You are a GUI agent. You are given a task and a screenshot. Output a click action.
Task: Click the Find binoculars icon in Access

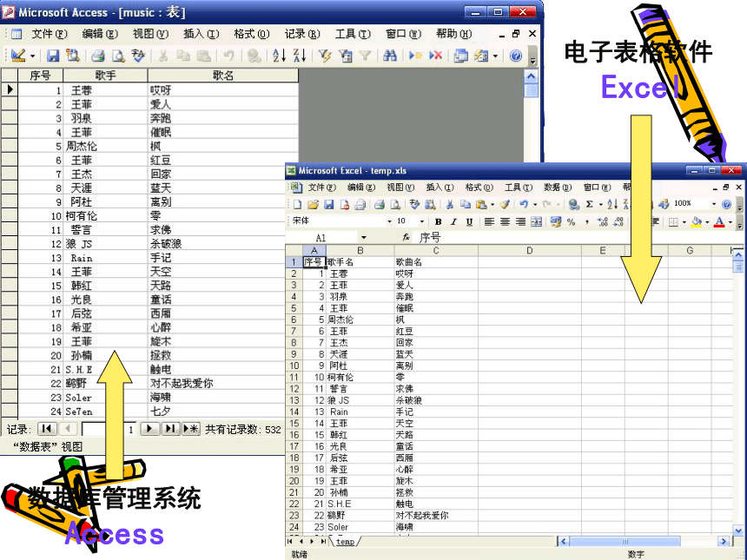[x=390, y=56]
